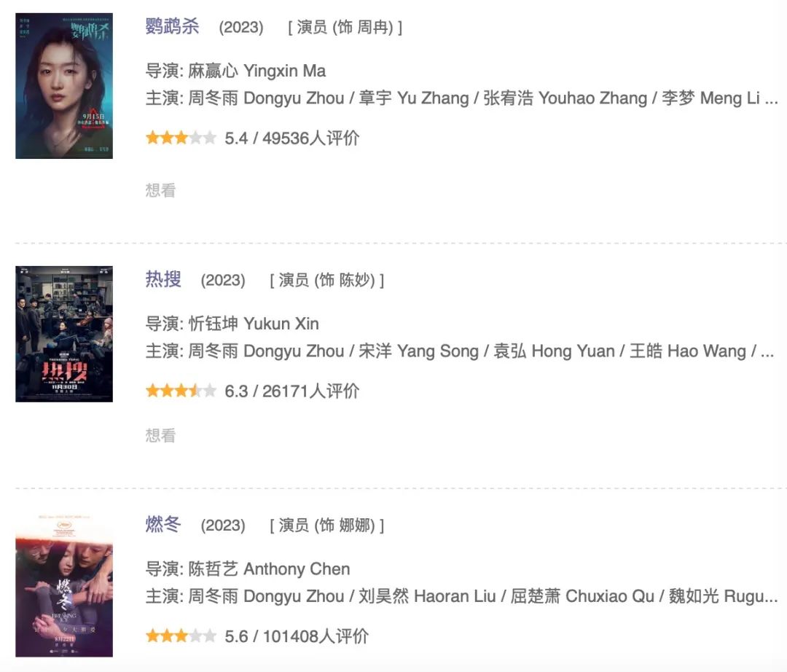Click the 热搜 movie title link
Viewport: 787px width, 672px height.
pyautogui.click(x=163, y=279)
